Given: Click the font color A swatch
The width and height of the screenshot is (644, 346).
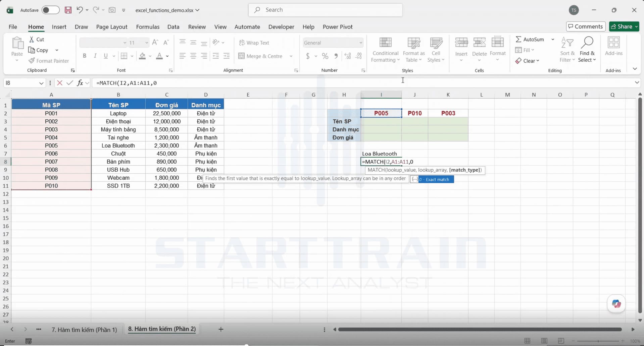Looking at the screenshot, I should point(159,56).
